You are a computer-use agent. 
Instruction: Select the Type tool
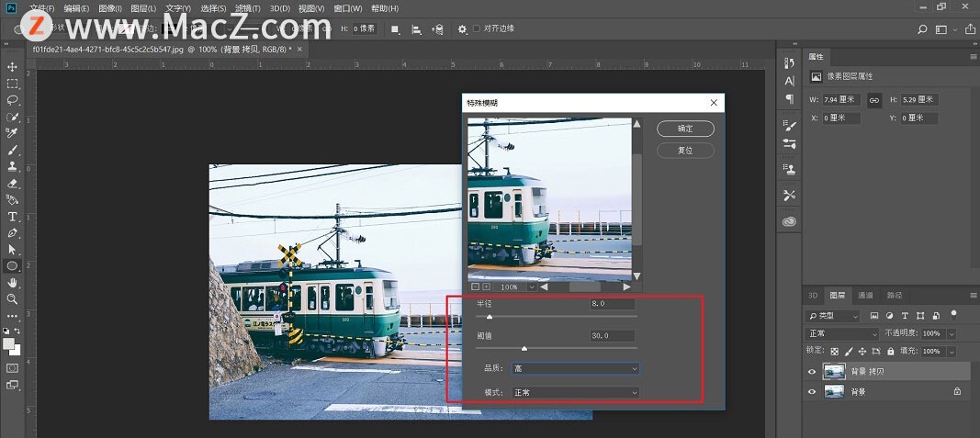pos(13,217)
